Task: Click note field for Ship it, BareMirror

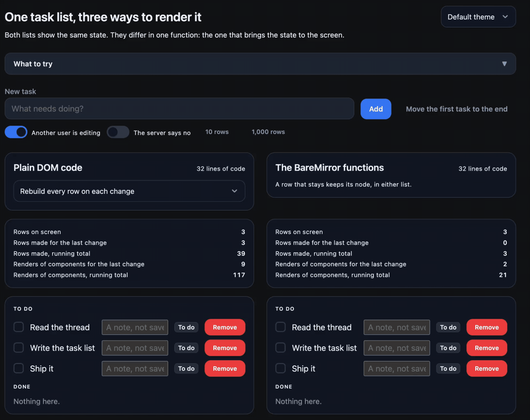Action: pyautogui.click(x=397, y=368)
